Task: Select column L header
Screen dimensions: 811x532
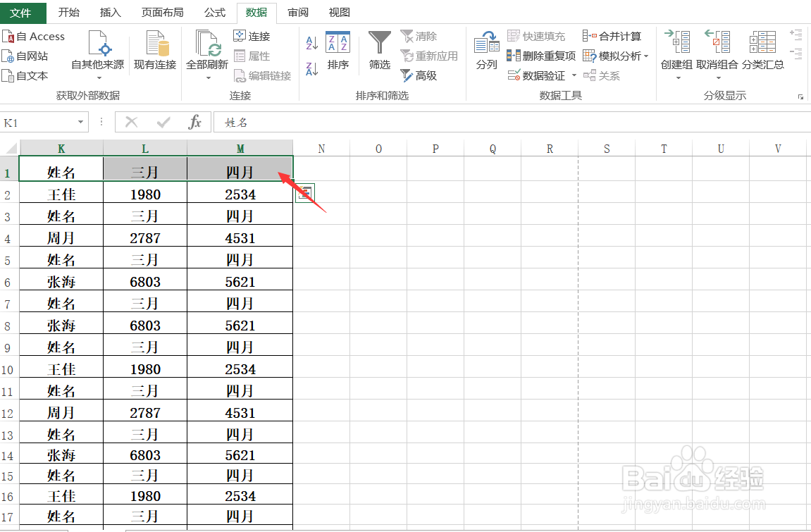Action: pos(145,149)
